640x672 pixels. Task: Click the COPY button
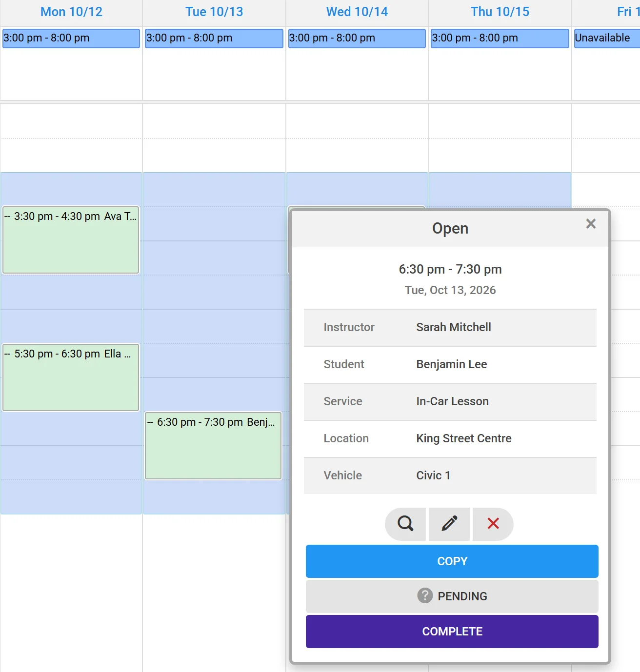pyautogui.click(x=452, y=561)
